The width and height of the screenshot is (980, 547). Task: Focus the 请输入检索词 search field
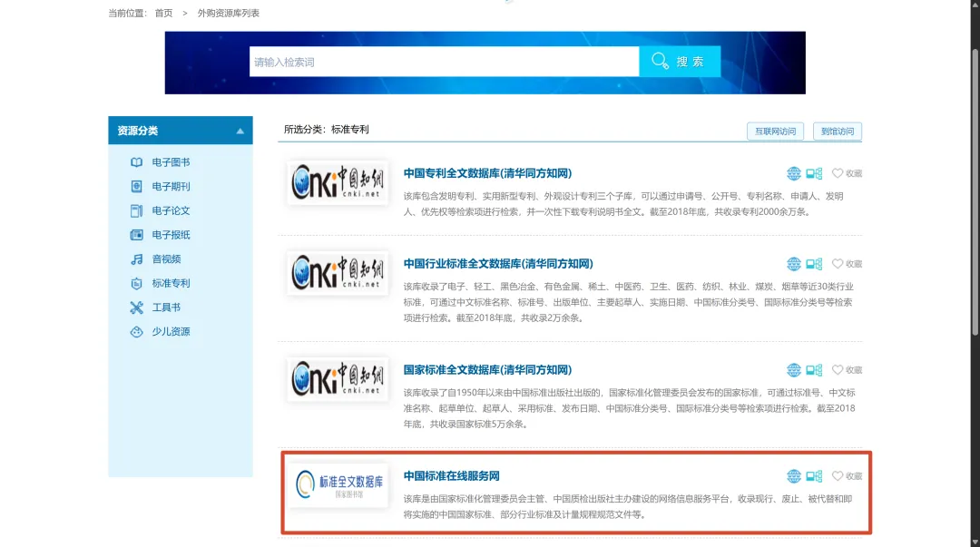(x=444, y=62)
